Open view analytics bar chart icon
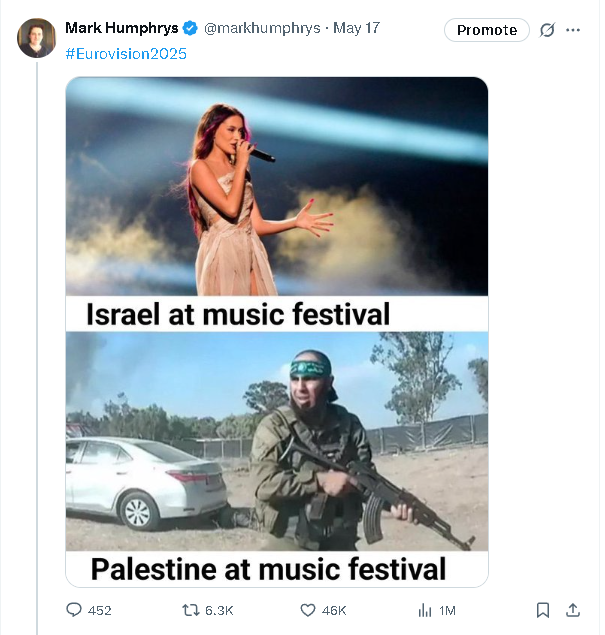This screenshot has height=635, width=605. (424, 610)
